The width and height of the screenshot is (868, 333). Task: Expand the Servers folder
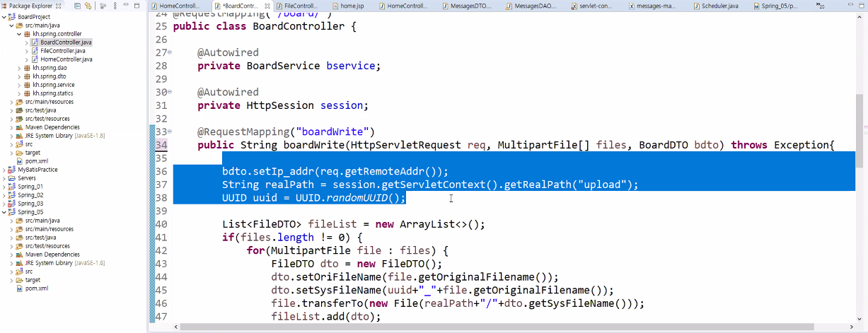tap(4, 178)
